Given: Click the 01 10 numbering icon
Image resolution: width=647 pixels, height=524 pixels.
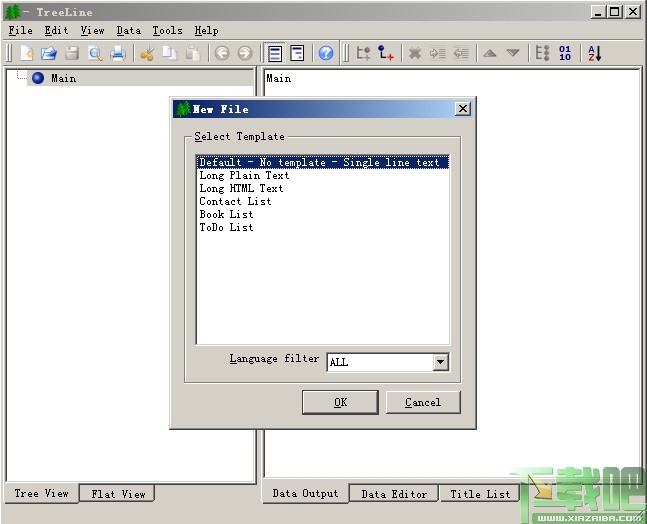Looking at the screenshot, I should point(565,53).
